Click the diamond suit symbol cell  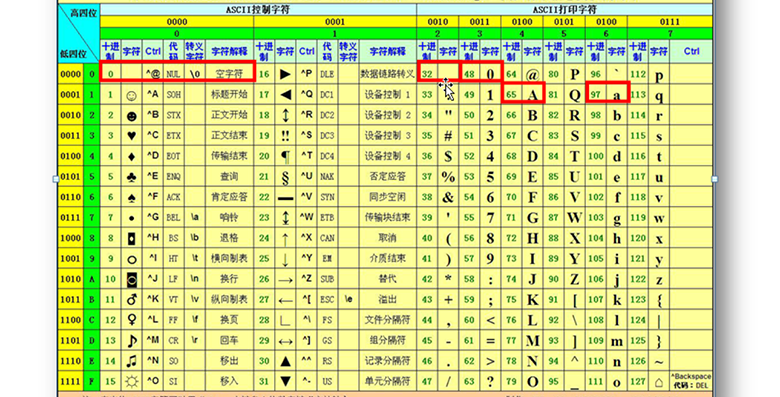coord(132,156)
